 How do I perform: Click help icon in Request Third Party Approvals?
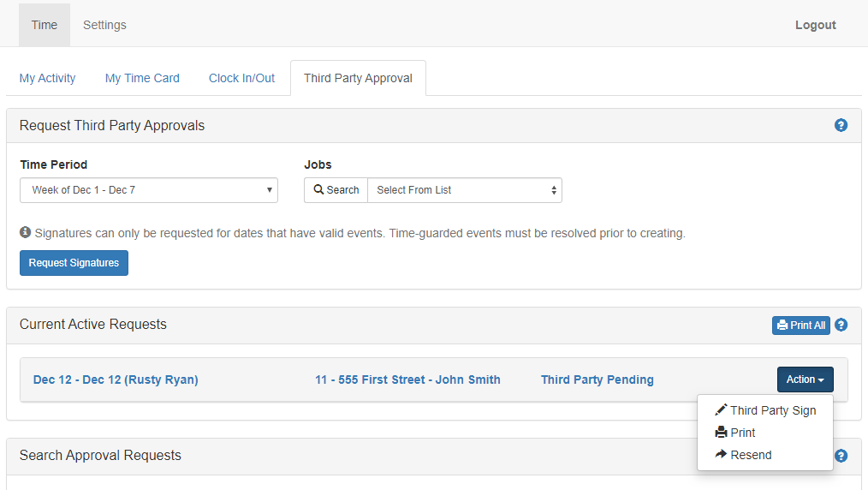coord(841,125)
